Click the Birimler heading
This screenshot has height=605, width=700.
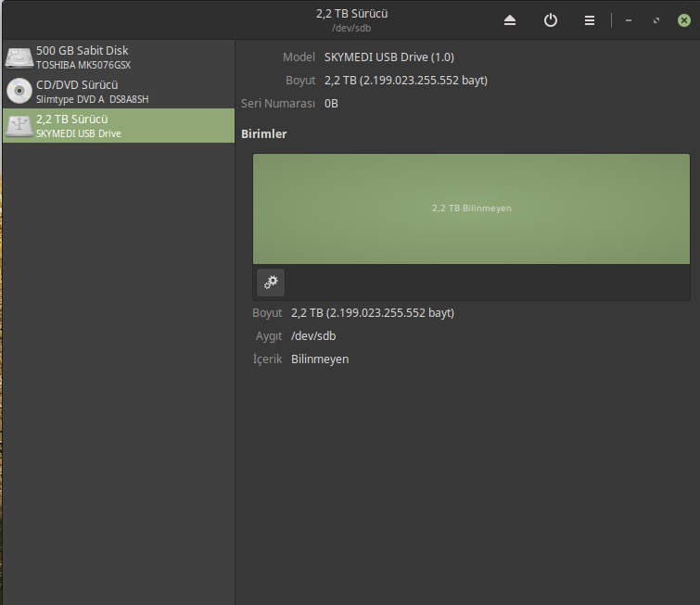(264, 133)
